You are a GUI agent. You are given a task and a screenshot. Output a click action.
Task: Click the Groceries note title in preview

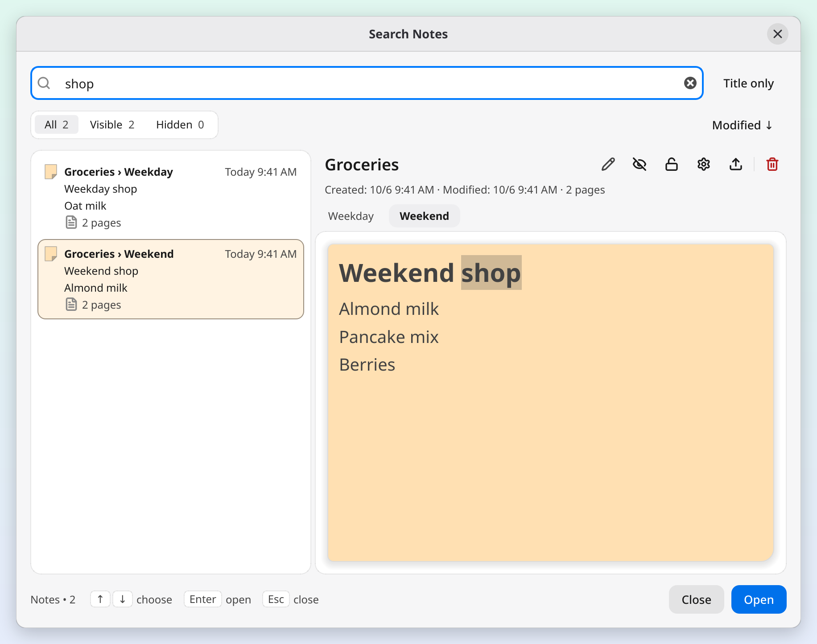click(362, 165)
